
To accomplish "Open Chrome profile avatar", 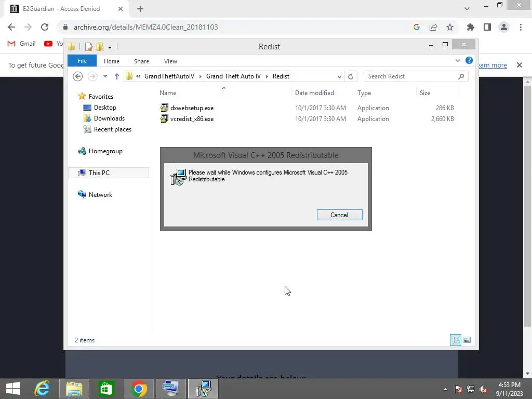I will (504, 27).
